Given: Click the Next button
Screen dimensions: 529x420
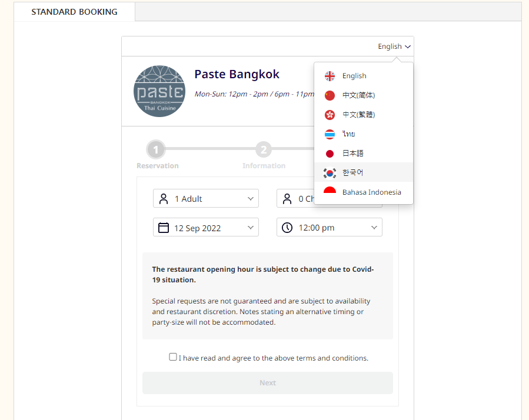Looking at the screenshot, I should click(268, 383).
